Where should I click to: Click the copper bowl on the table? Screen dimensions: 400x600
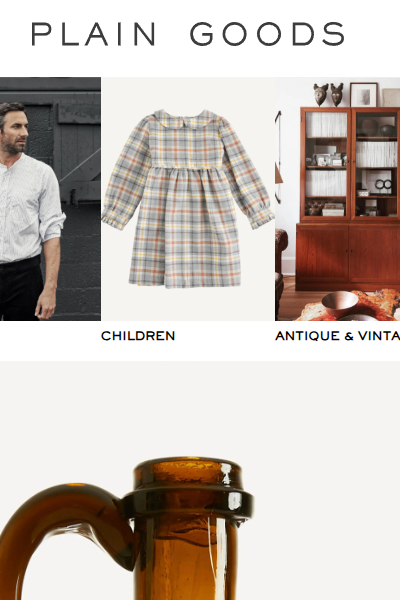(340, 303)
